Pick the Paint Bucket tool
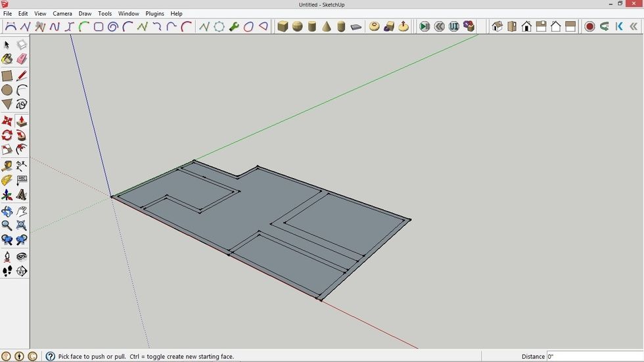The width and height of the screenshot is (644, 362). [x=7, y=59]
